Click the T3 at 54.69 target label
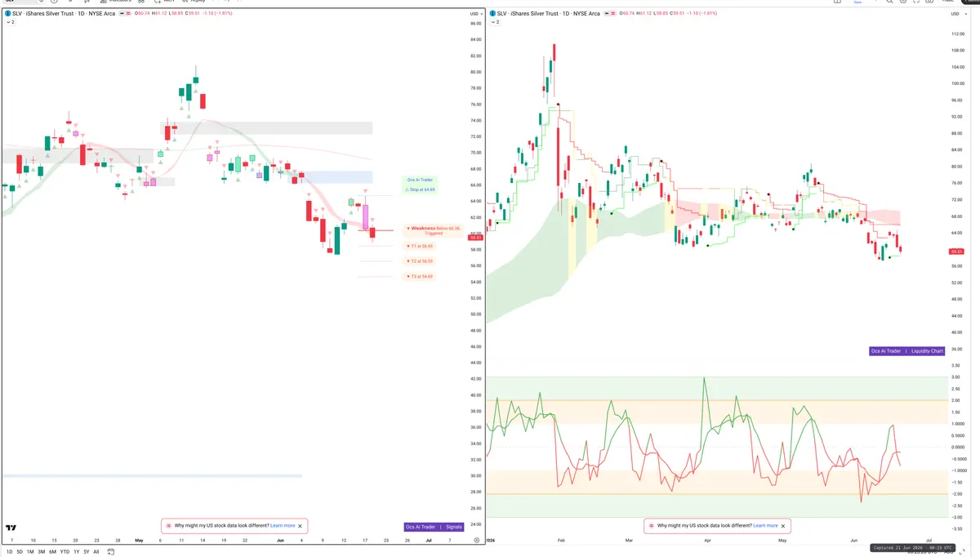The width and height of the screenshot is (980, 557). pyautogui.click(x=420, y=277)
